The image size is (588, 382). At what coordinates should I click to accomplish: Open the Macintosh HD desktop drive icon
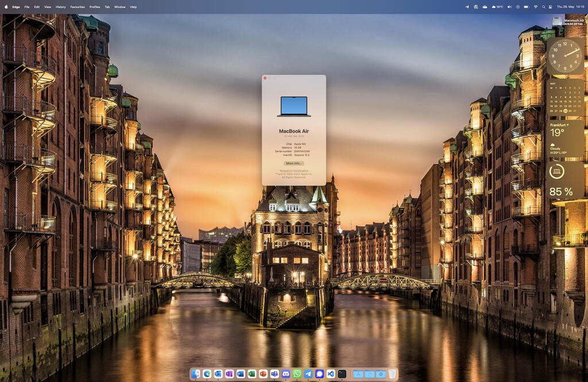pos(557,21)
